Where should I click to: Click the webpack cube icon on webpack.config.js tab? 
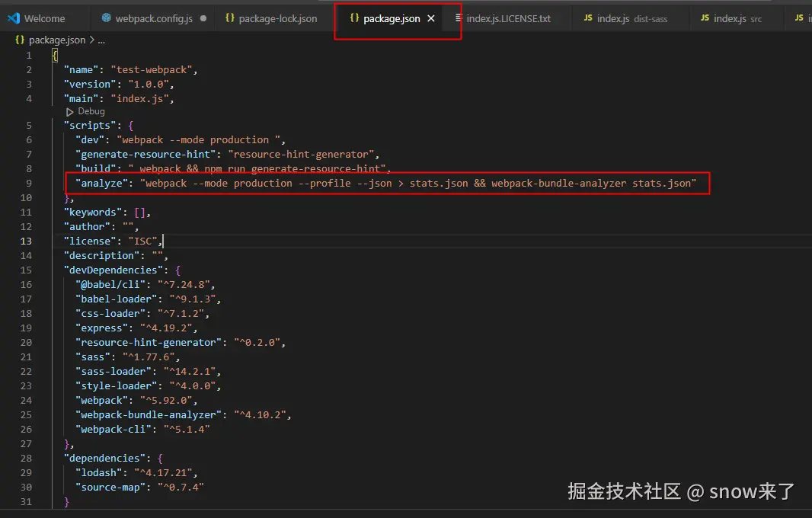tap(106, 18)
